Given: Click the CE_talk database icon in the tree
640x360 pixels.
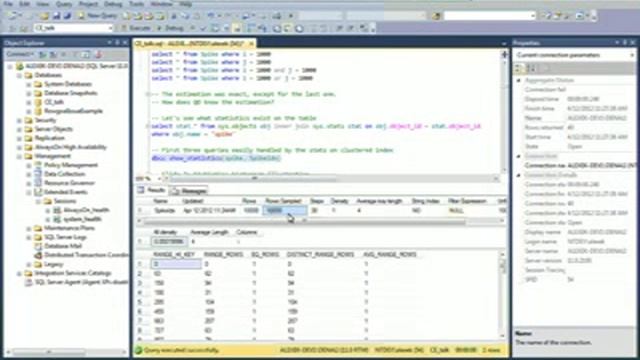Looking at the screenshot, I should (38, 102).
